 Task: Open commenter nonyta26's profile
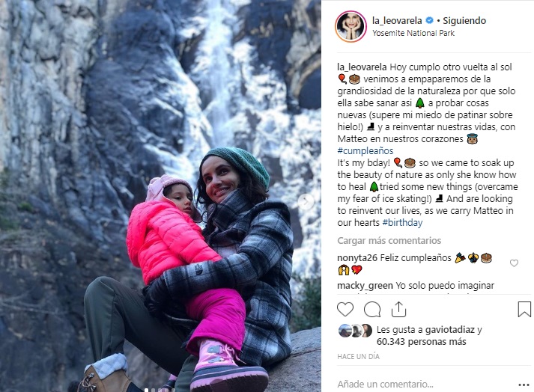(x=357, y=258)
